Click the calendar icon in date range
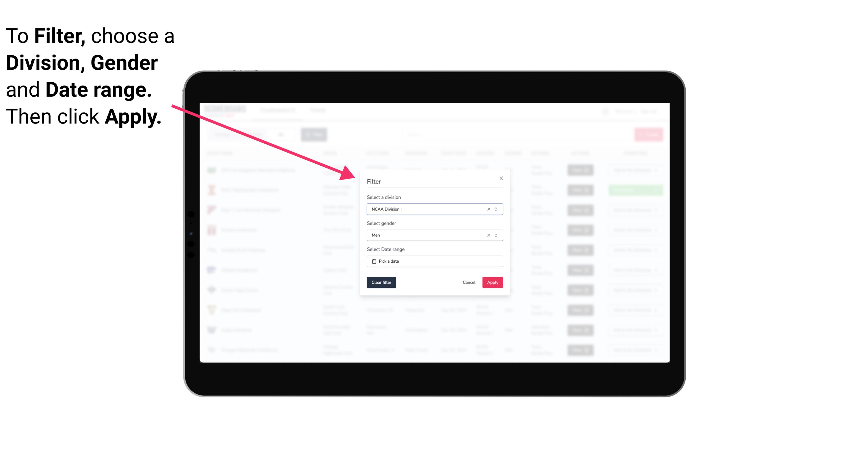Viewport: 868px width, 467px height. coord(373,261)
